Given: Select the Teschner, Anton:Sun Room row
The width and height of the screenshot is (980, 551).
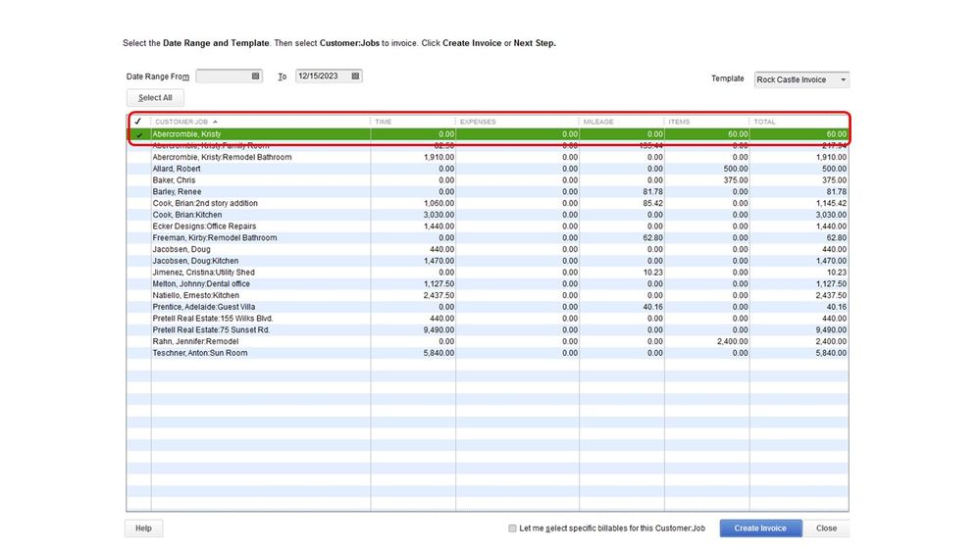Looking at the screenshot, I should click(x=488, y=353).
